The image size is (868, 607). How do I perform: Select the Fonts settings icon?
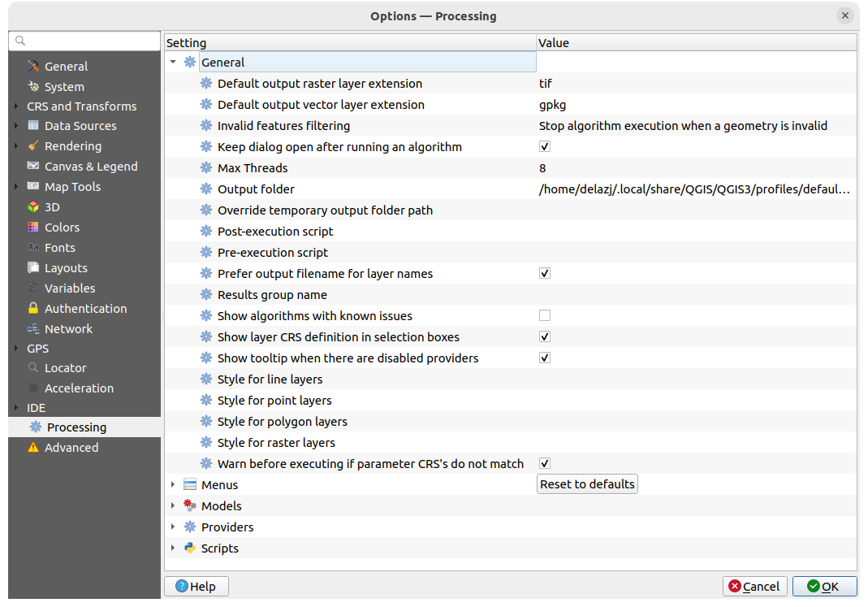(32, 247)
